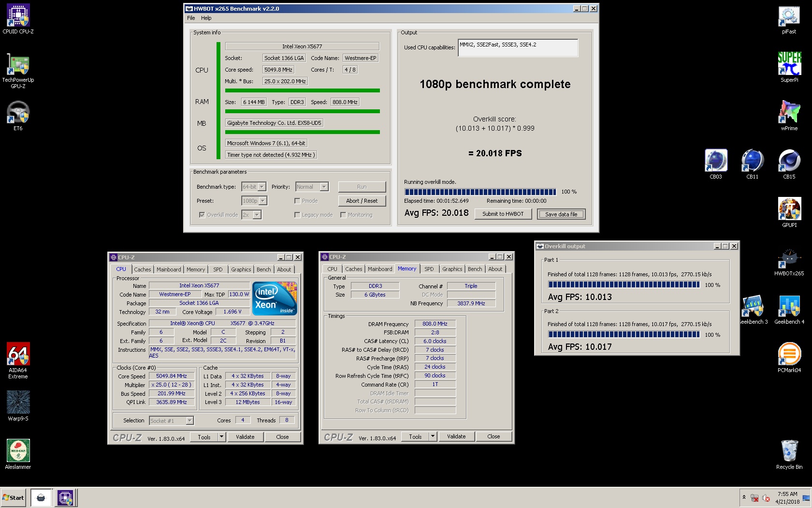Image resolution: width=812 pixels, height=508 pixels.
Task: Click the Intel Xeon logo in CPU-Z
Action: (x=275, y=299)
